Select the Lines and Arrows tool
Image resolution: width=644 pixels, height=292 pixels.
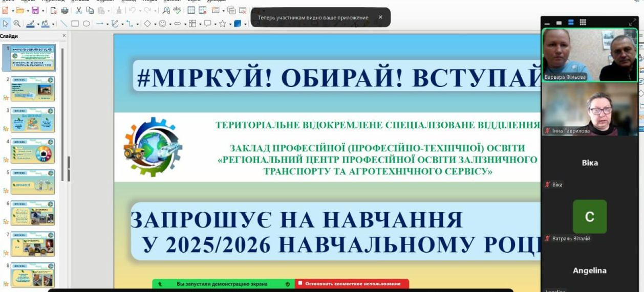pyautogui.click(x=100, y=24)
